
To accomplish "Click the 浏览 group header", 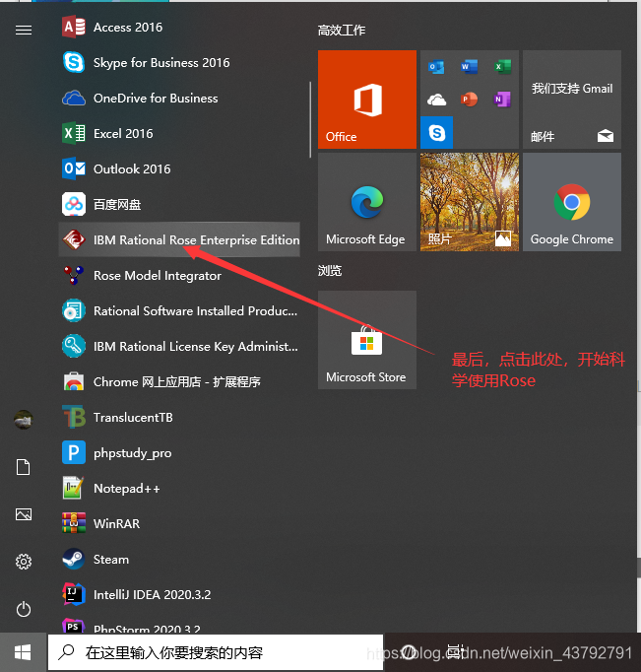I will point(330,271).
